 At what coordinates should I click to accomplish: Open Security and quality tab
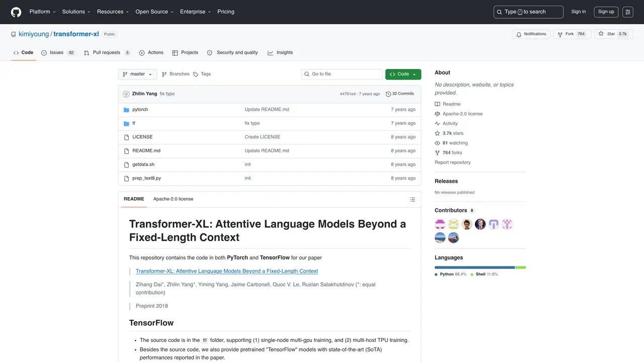232,53
